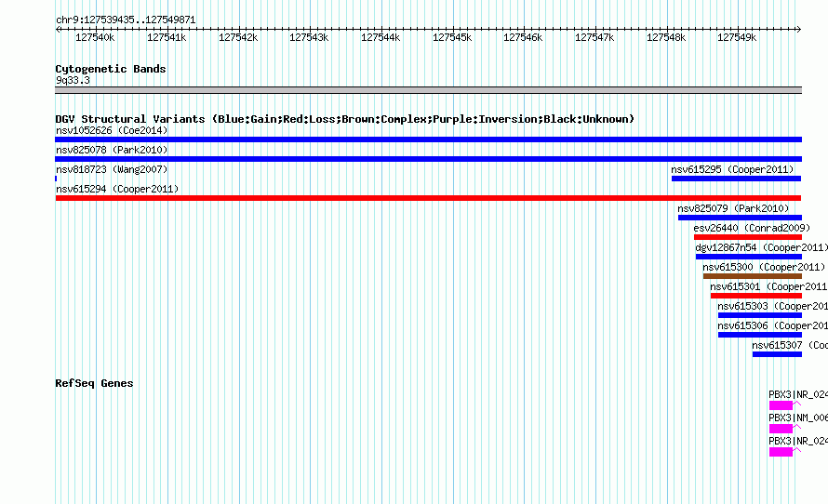Click the ruler's right arrowhead
This screenshot has height=504, width=828.
[799, 30]
